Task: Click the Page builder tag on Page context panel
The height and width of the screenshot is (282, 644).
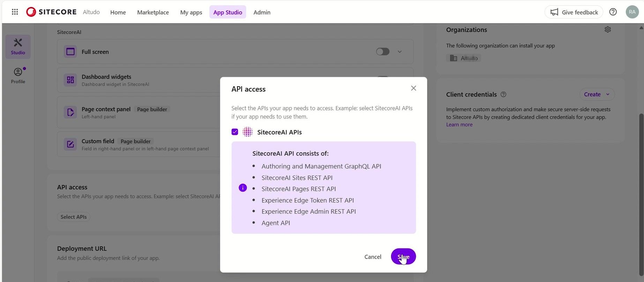Action: [152, 109]
